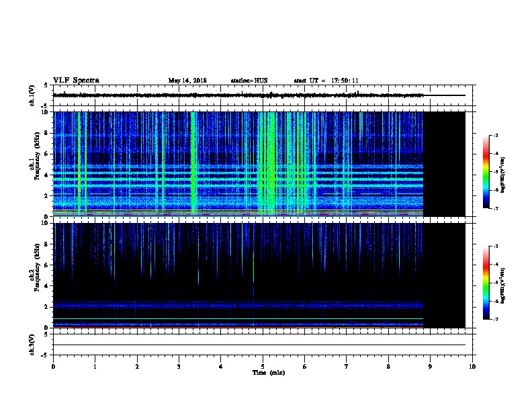Click the ch.1 voltage waveform trace

tap(259, 95)
